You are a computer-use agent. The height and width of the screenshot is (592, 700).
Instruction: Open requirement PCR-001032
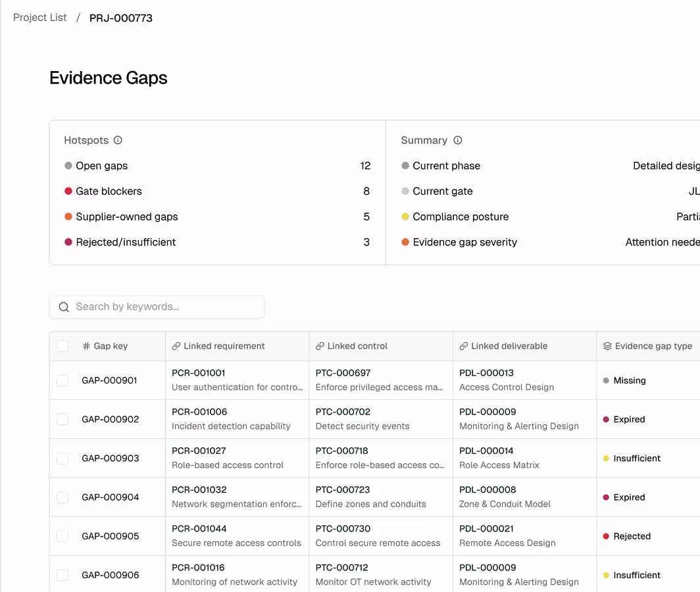(199, 490)
